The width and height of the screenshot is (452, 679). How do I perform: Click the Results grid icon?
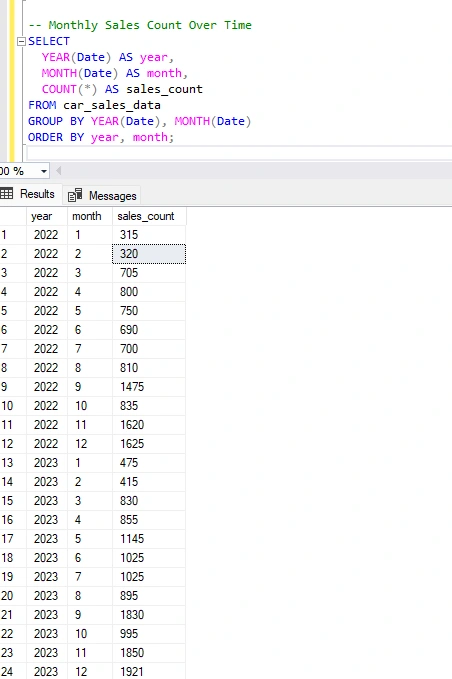[x=6, y=194]
